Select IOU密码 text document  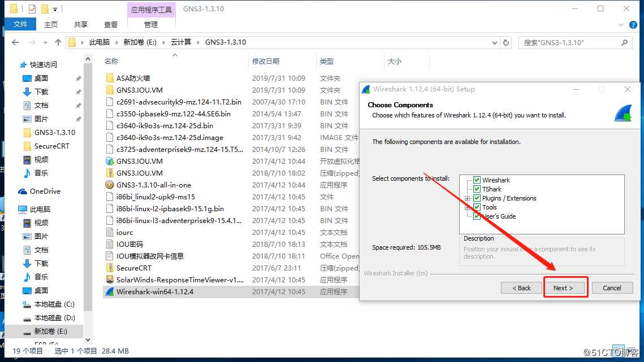click(129, 244)
